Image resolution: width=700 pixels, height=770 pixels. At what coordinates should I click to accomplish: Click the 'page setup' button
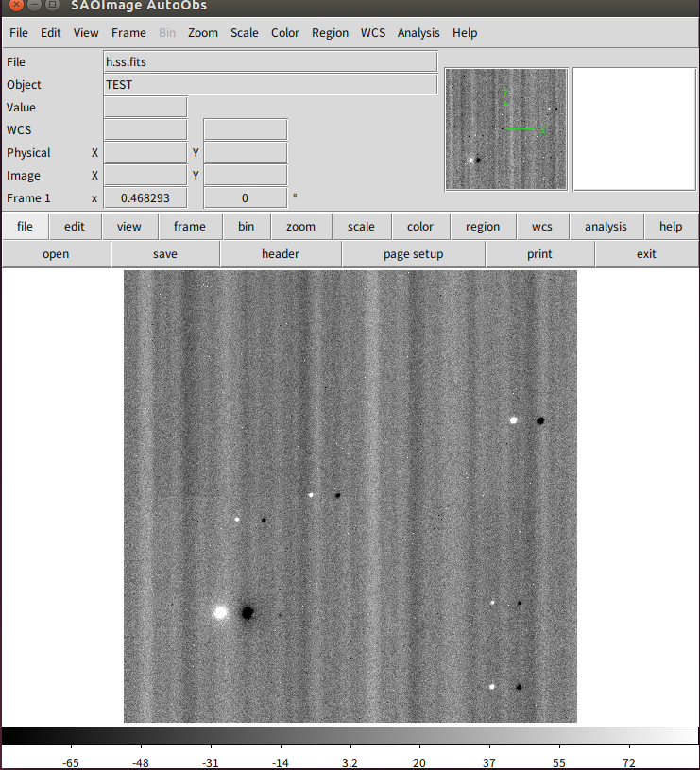point(414,254)
